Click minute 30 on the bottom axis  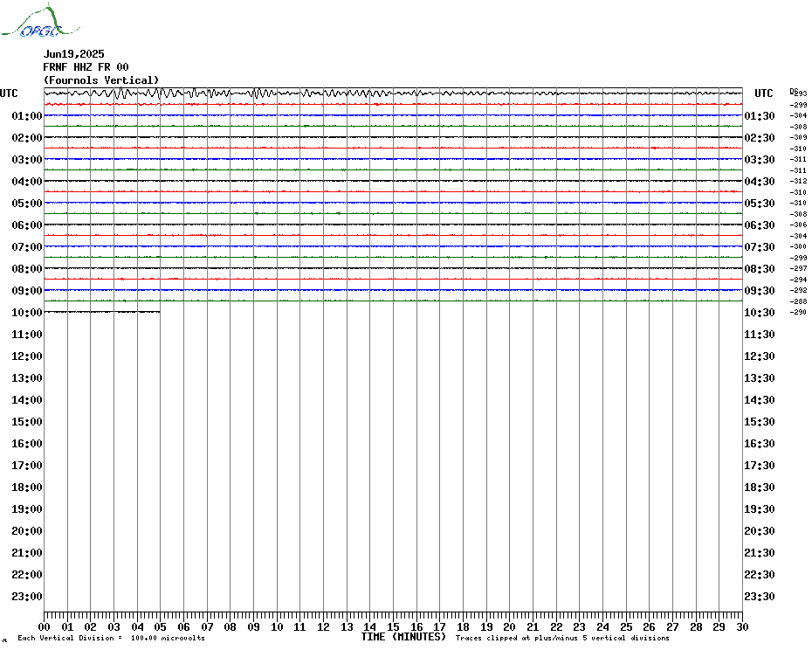(741, 627)
